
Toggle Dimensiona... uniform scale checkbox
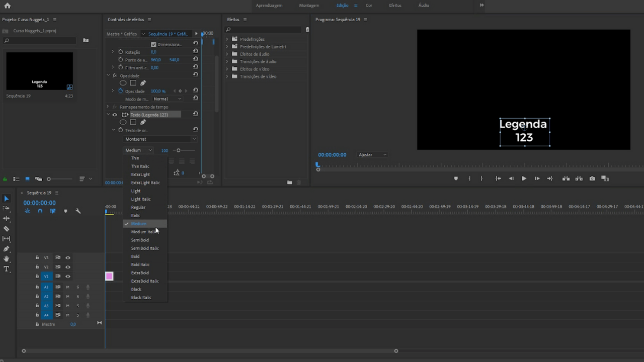(153, 44)
